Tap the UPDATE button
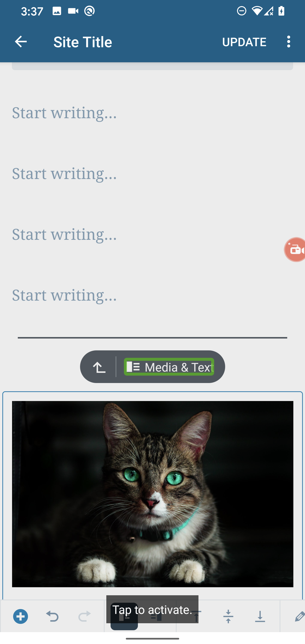 point(244,42)
